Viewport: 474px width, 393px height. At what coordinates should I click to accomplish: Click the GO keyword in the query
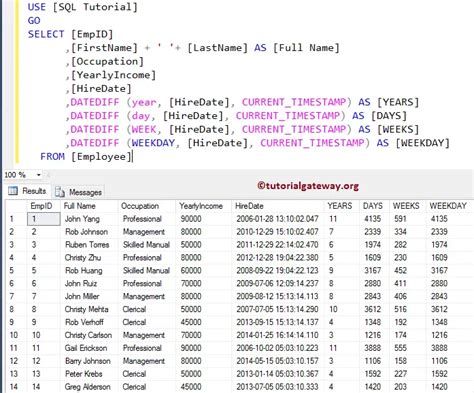point(34,21)
